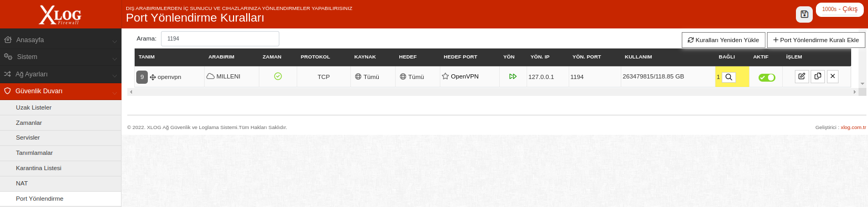868x207 pixels.
Task: Click Port Yönlendirme Kuralı Ekle button
Action: (x=816, y=40)
